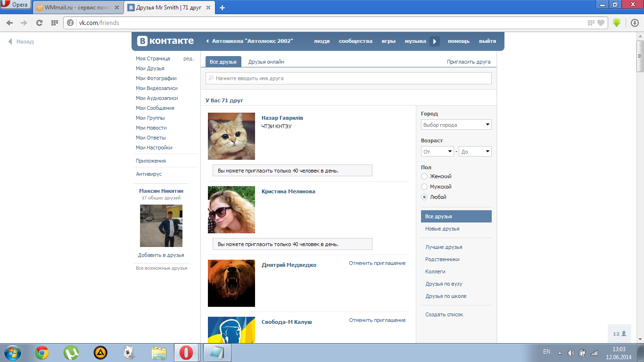Click the Назад back link
Image resolution: width=644 pixels, height=362 pixels.
click(x=21, y=41)
